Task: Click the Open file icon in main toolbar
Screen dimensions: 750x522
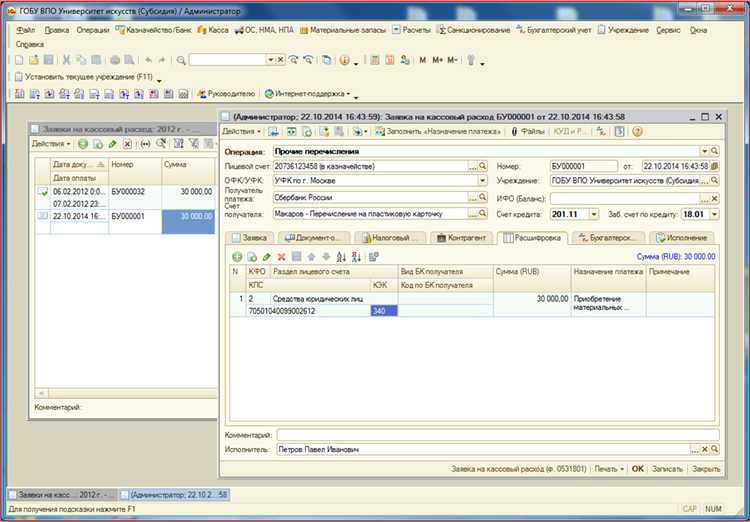Action: point(33,60)
